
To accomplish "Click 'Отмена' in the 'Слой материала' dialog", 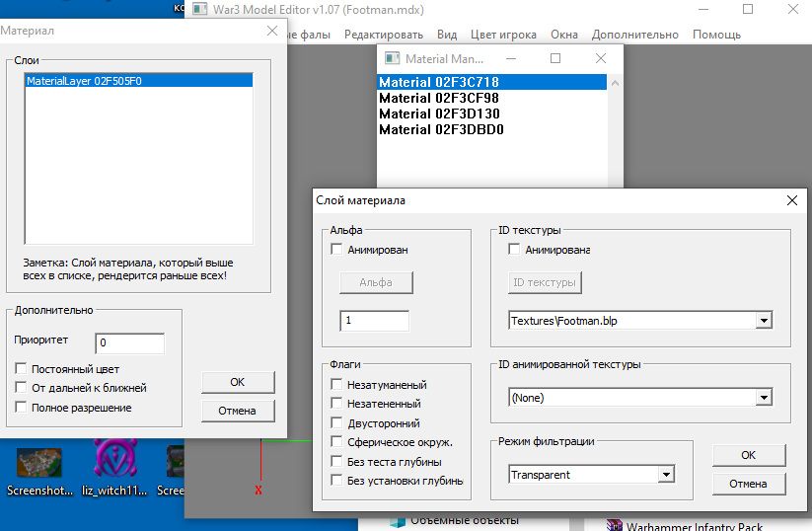I will pyautogui.click(x=749, y=484).
